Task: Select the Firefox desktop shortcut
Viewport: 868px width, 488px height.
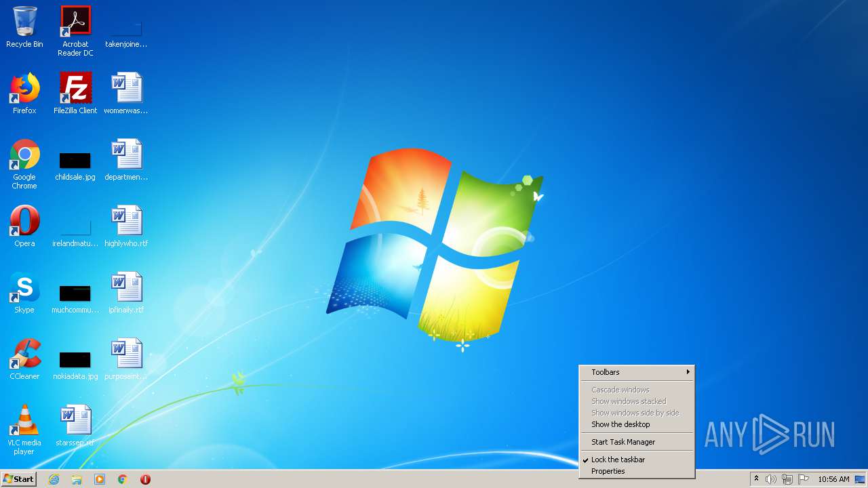Action: pos(24,94)
